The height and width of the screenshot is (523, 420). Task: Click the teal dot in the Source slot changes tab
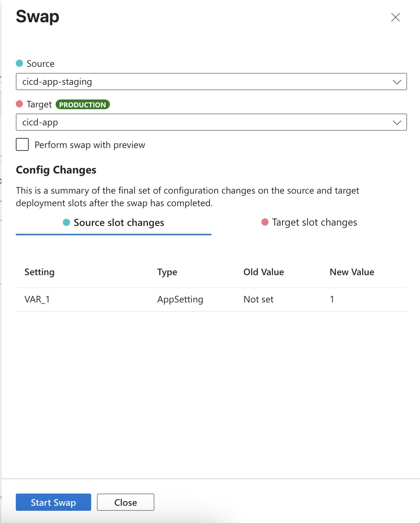pyautogui.click(x=66, y=223)
